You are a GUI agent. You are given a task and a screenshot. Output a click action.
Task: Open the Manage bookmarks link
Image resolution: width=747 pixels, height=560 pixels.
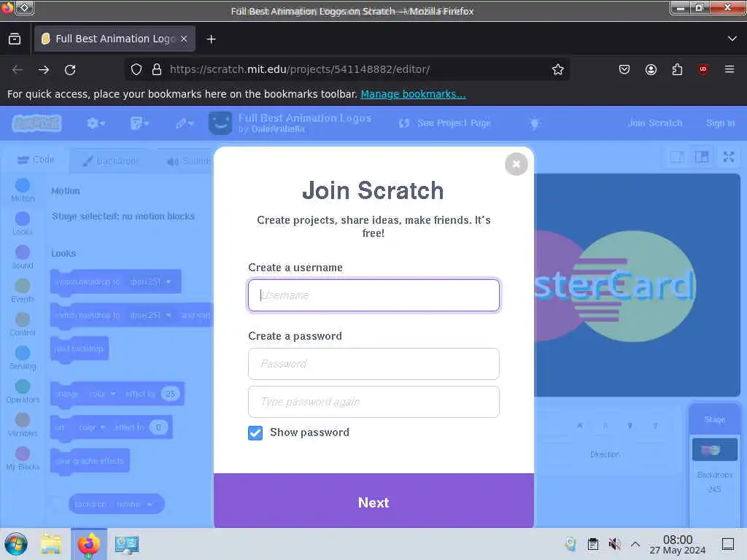tap(413, 94)
